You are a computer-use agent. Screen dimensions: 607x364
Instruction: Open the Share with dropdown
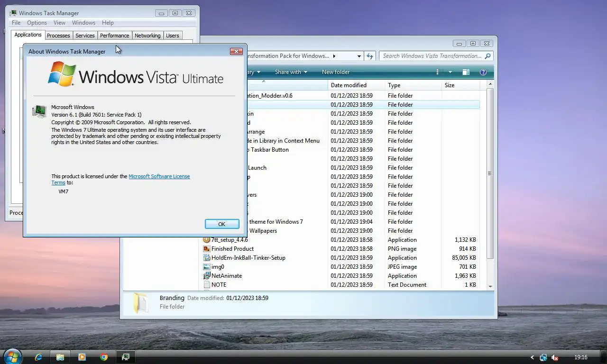[291, 72]
